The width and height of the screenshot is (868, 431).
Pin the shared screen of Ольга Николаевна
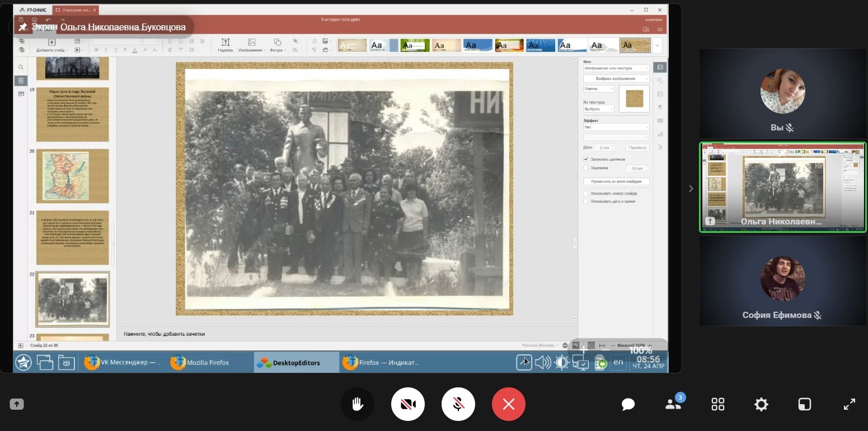pos(23,26)
